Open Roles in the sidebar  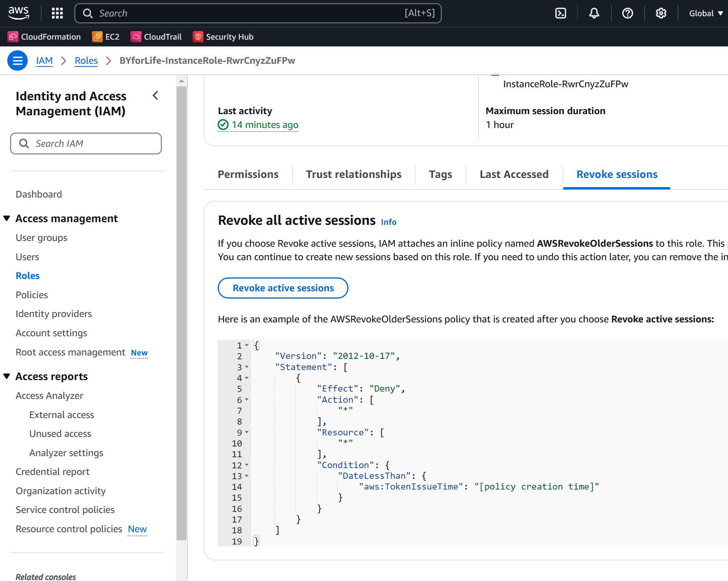coord(28,276)
